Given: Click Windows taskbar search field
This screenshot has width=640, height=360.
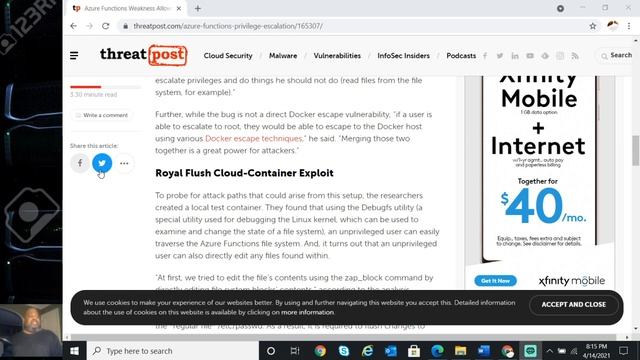Looking at the screenshot, I should point(173,351).
